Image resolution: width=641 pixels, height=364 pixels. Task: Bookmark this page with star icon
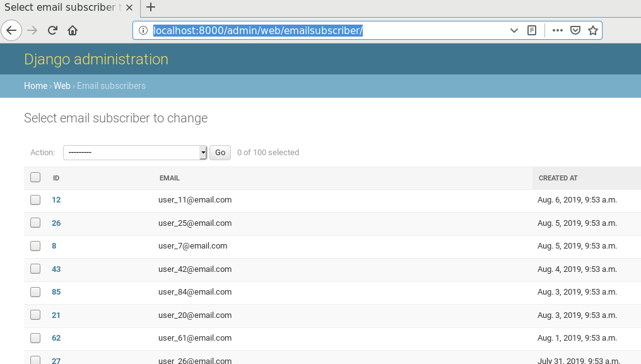point(593,30)
